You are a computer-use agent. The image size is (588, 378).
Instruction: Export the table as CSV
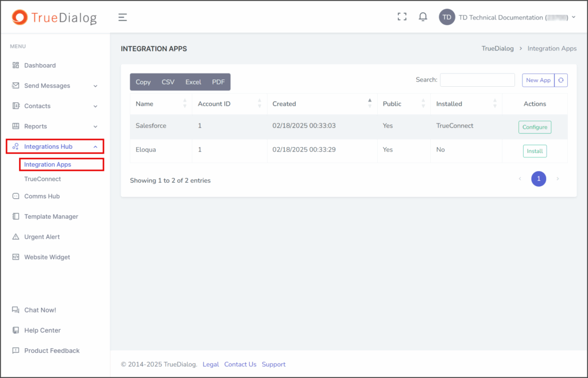click(168, 82)
